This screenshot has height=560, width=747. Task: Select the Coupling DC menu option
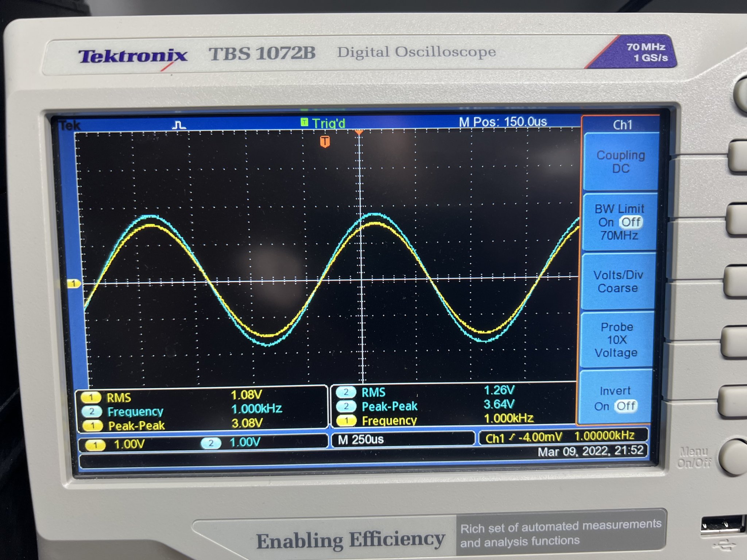click(x=621, y=162)
